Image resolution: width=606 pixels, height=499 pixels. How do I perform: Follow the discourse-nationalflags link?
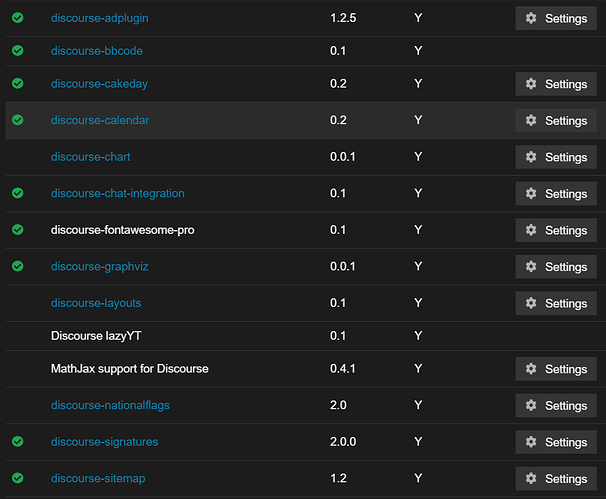110,405
